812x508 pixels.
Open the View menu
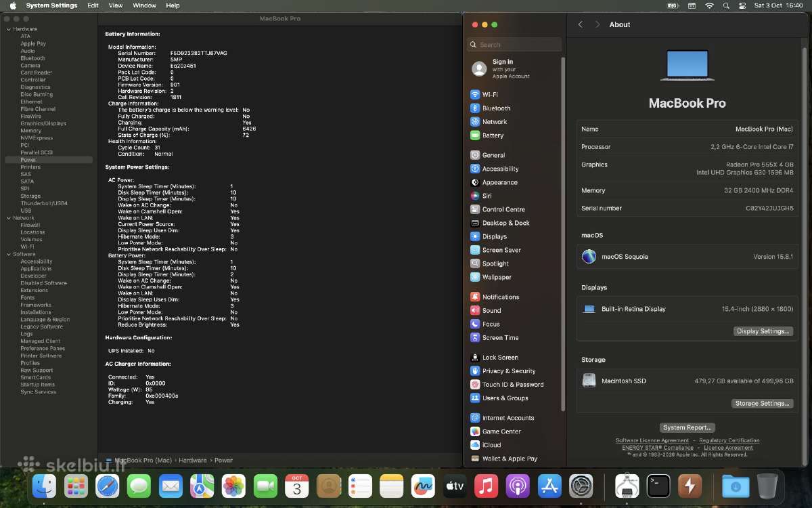tap(116, 5)
